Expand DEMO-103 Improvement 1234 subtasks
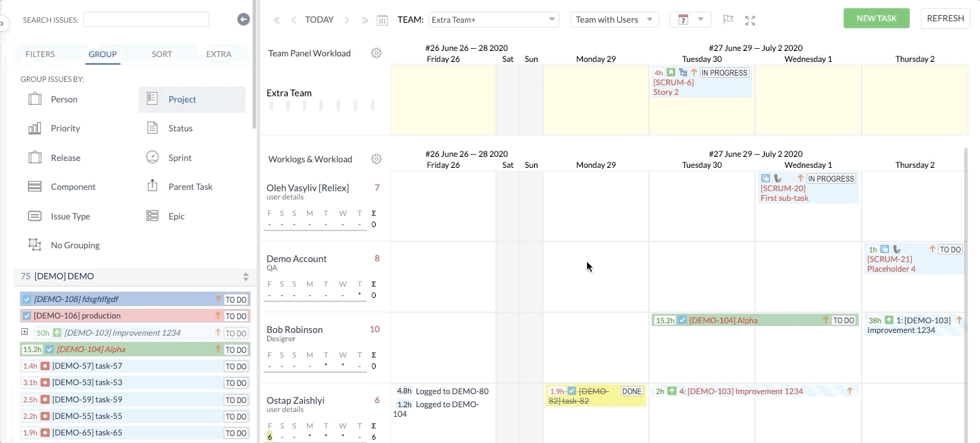This screenshot has width=980, height=443. click(x=25, y=332)
